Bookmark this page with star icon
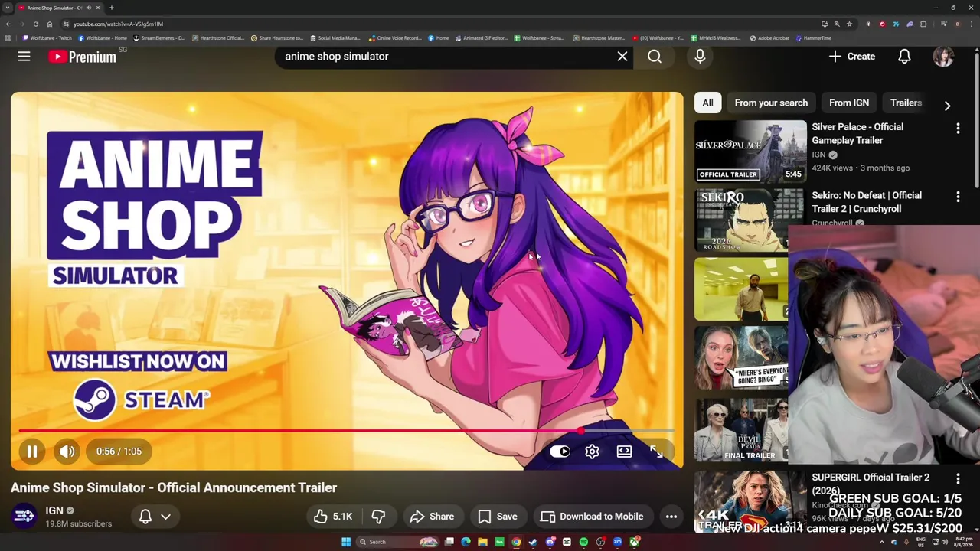This screenshot has width=980, height=551. [x=849, y=24]
